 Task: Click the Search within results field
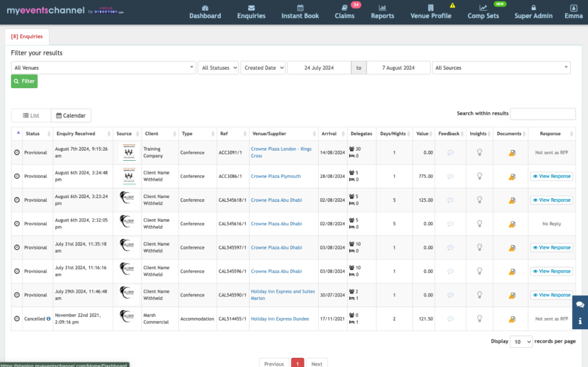pos(543,114)
